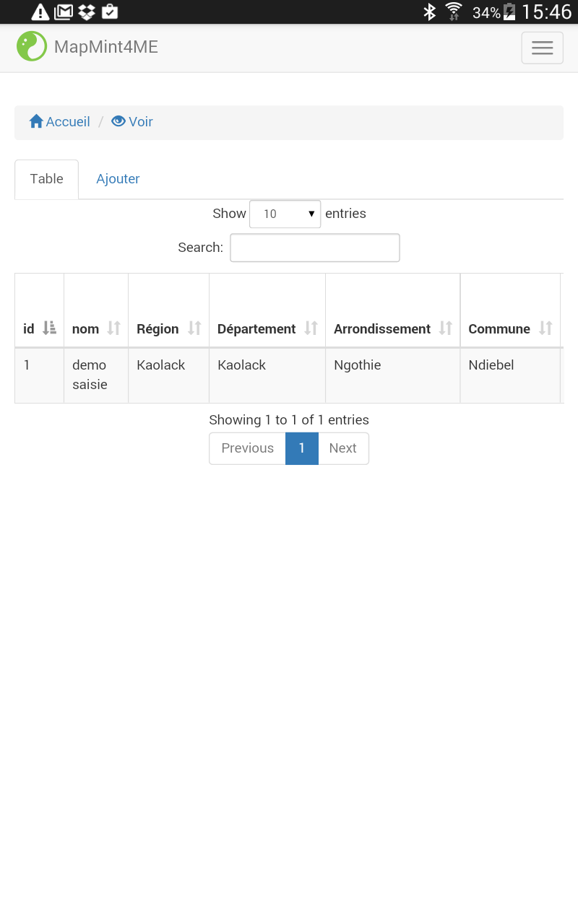The width and height of the screenshot is (578, 924).
Task: Tap the home icon beside Accueil
Action: (36, 121)
